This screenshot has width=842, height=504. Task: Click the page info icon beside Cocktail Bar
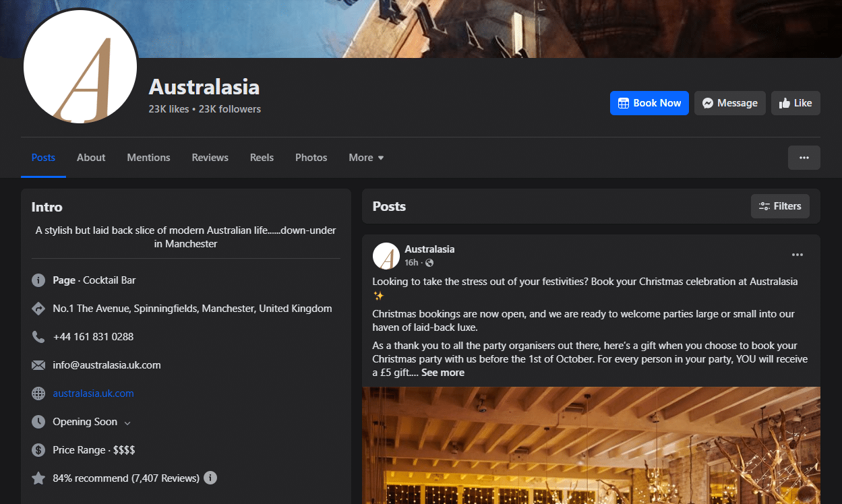38,280
